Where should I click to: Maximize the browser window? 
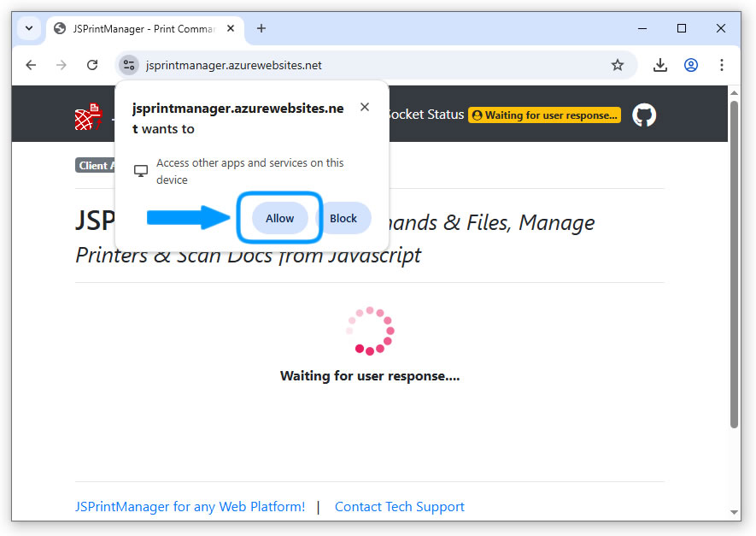click(682, 28)
